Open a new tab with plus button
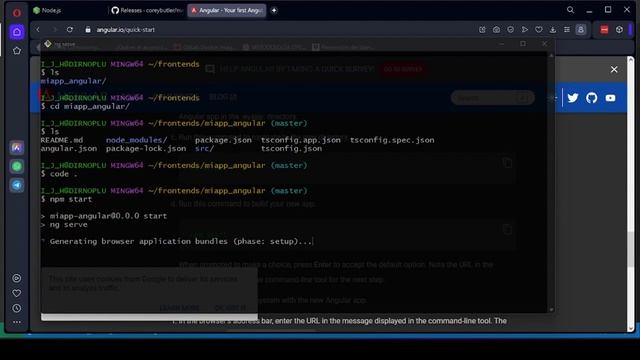The height and width of the screenshot is (360, 640). [274, 10]
